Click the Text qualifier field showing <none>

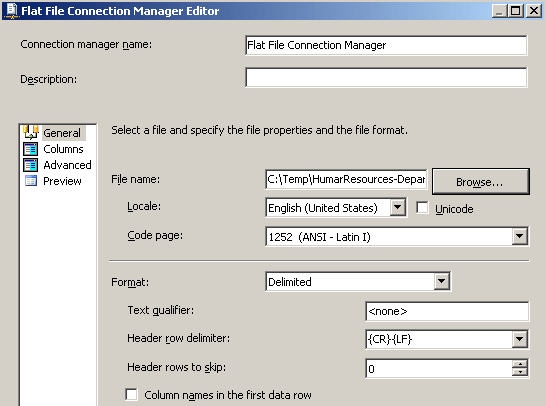point(447,311)
